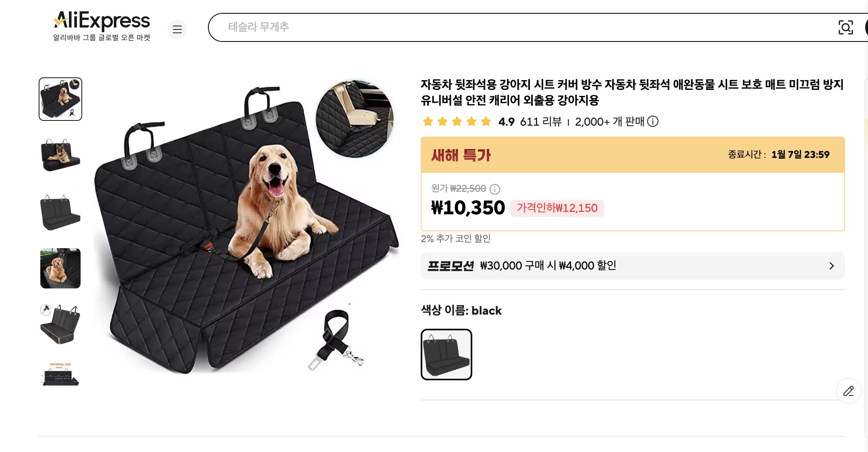868x452 pixels.
Task: Click the partially visible account icon top right
Action: [866, 27]
